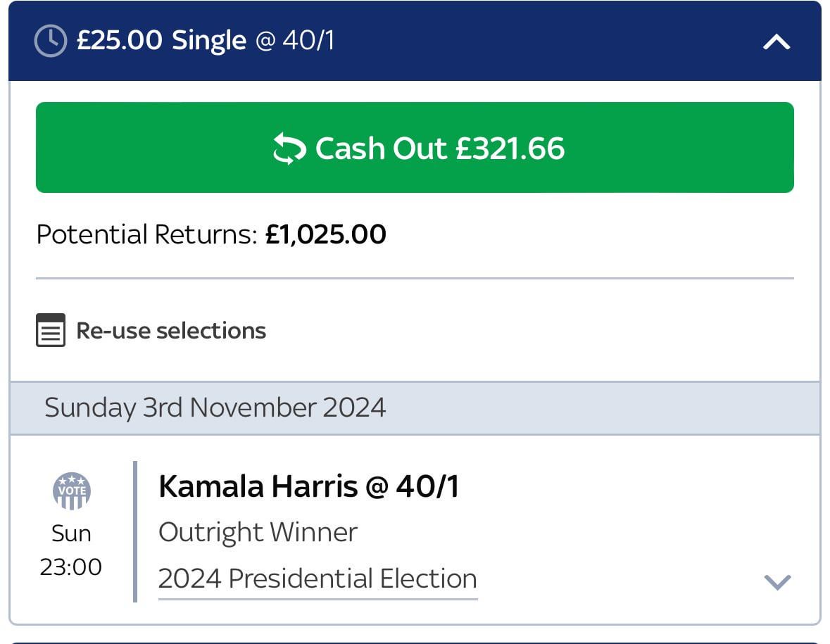Click the Re-use selections list icon
The height and width of the screenshot is (644, 830).
(51, 330)
